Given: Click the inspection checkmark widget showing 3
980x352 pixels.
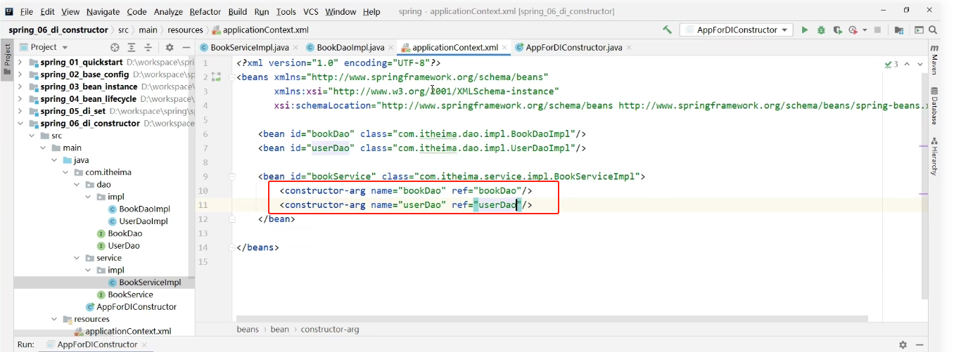Looking at the screenshot, I should point(891,64).
